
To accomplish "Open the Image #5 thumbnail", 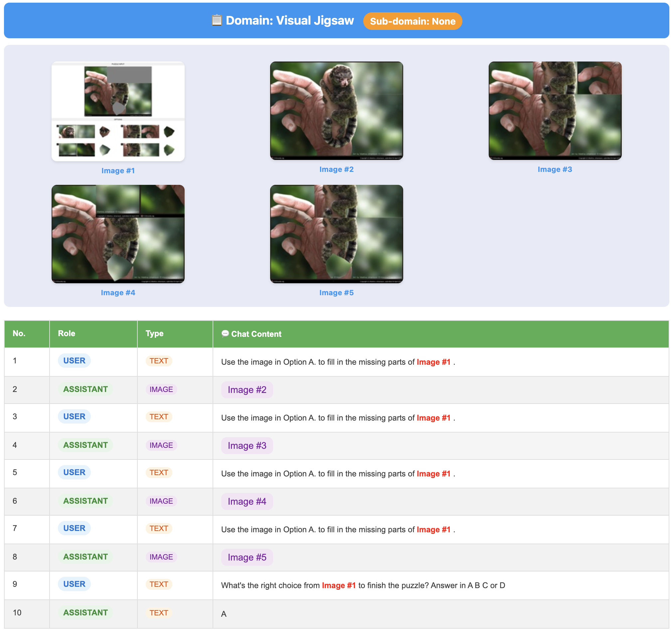I will [x=336, y=234].
